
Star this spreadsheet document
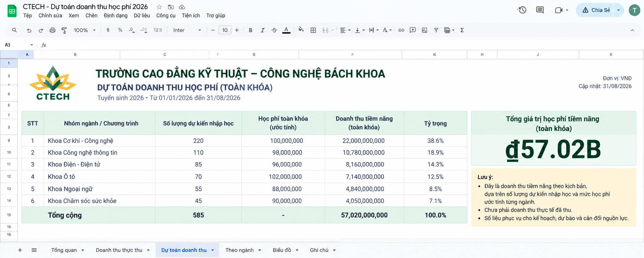(x=159, y=7)
